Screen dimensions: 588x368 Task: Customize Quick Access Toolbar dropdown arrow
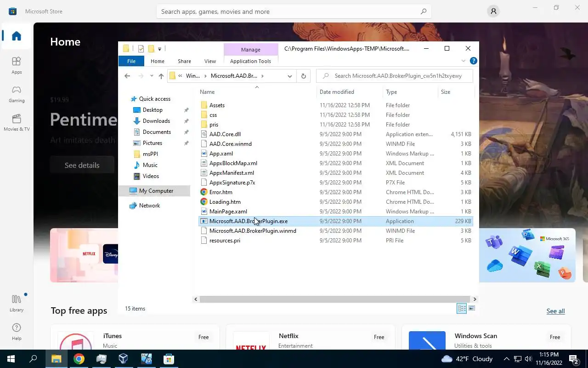pyautogui.click(x=159, y=49)
